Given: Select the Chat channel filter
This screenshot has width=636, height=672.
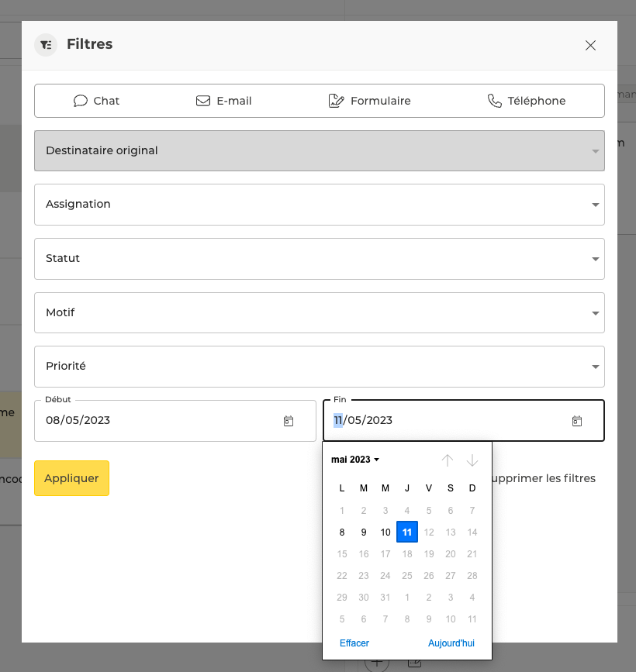Looking at the screenshot, I should point(97,101).
